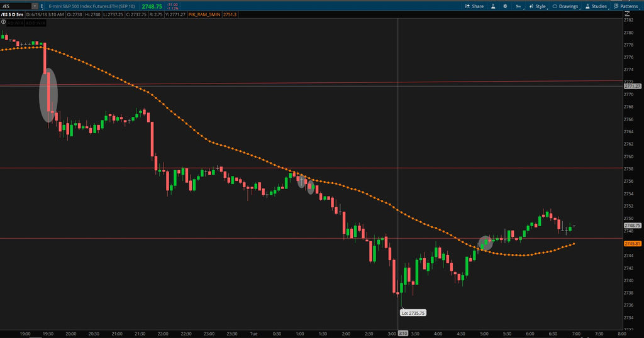Click the 2758 label on the price axis
The image size is (644, 338).
pyautogui.click(x=628, y=169)
